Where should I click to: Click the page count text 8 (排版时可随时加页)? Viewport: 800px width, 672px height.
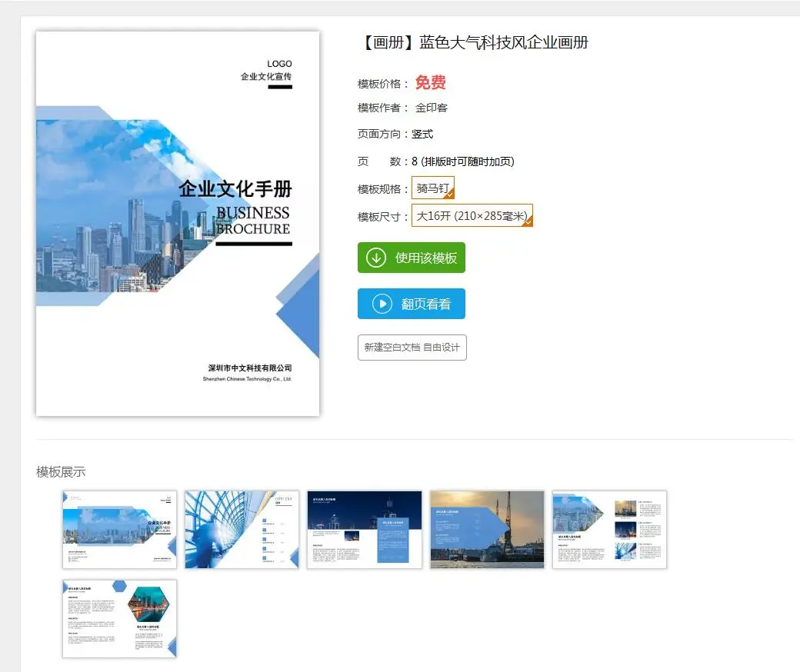pos(463,161)
